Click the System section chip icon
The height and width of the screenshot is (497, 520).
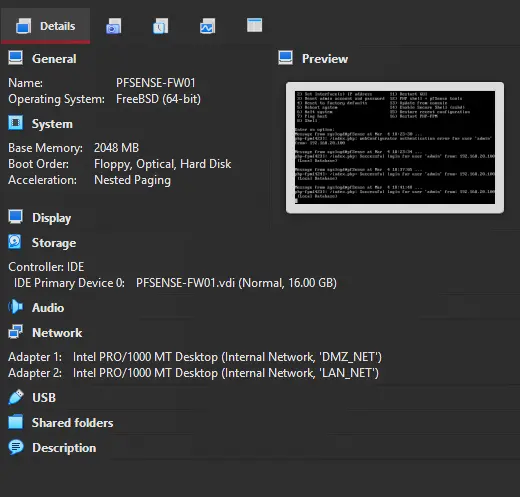click(x=16, y=123)
